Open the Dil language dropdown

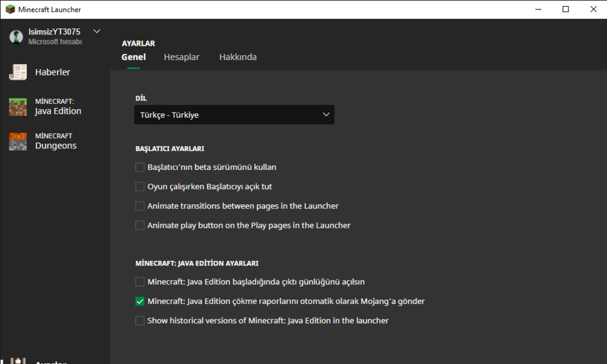click(234, 115)
